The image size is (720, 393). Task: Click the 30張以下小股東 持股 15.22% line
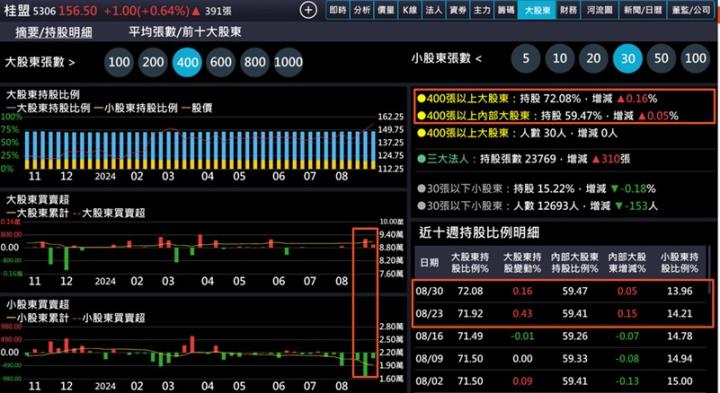pos(536,189)
